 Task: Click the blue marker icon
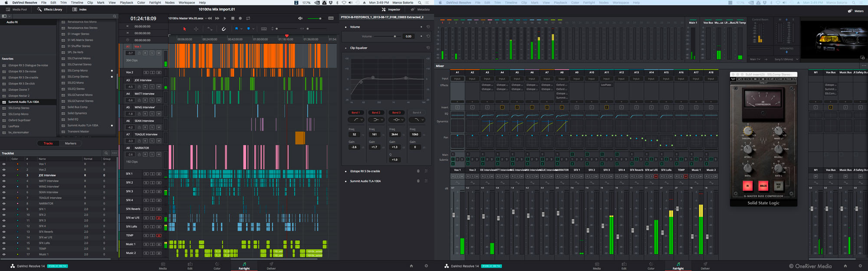pyautogui.click(x=248, y=29)
